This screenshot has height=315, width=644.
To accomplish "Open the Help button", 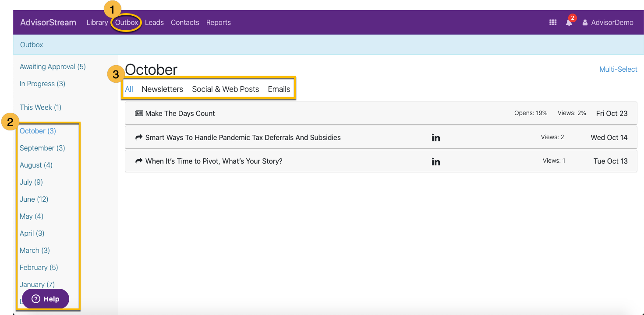I will pos(46,299).
